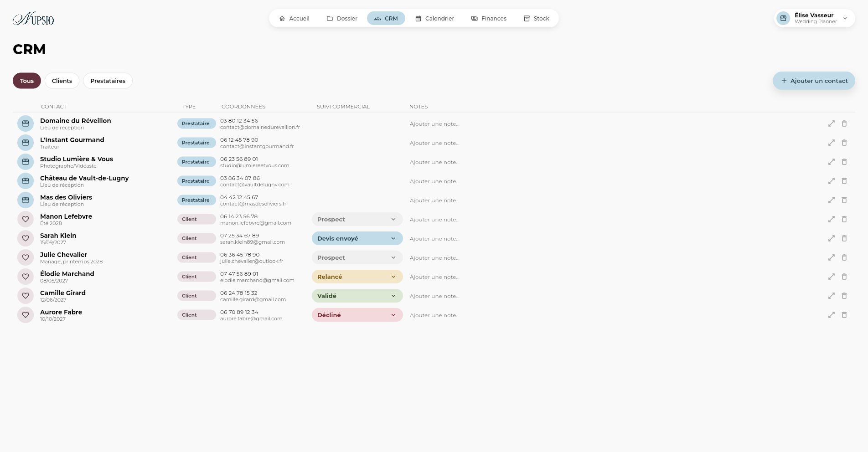Viewport: 868px width, 452px height.
Task: Click the Nupsio logo
Action: [x=33, y=19]
